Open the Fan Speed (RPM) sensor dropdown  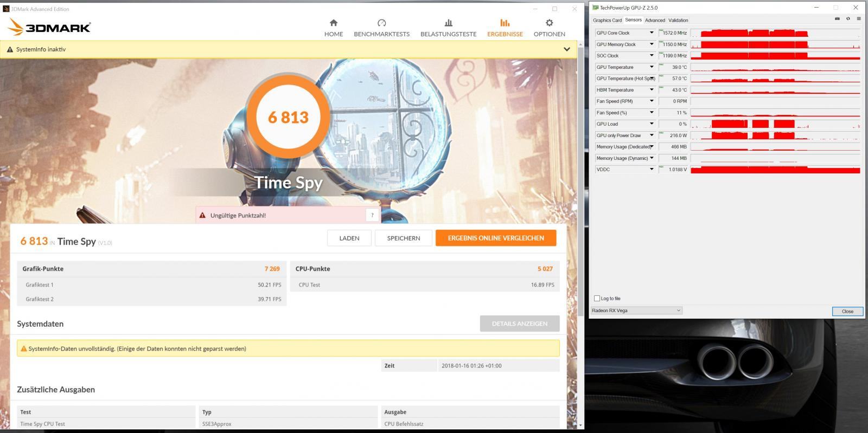(652, 101)
